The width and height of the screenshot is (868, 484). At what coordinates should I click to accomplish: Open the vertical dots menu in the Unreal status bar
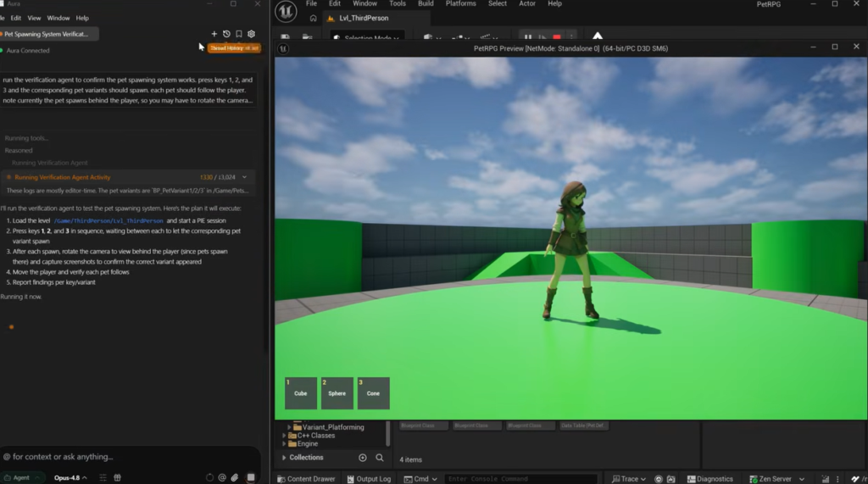(837, 479)
